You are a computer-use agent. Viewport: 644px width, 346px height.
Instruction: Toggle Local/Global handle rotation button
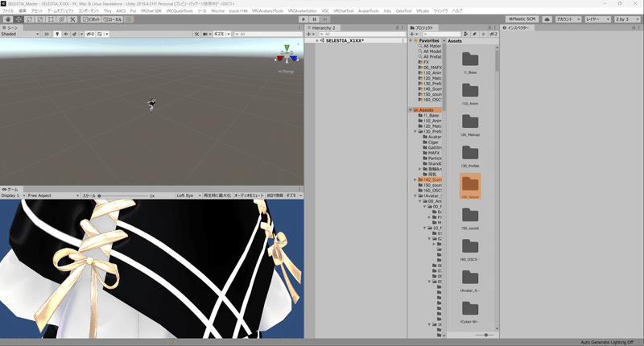pyautogui.click(x=112, y=19)
